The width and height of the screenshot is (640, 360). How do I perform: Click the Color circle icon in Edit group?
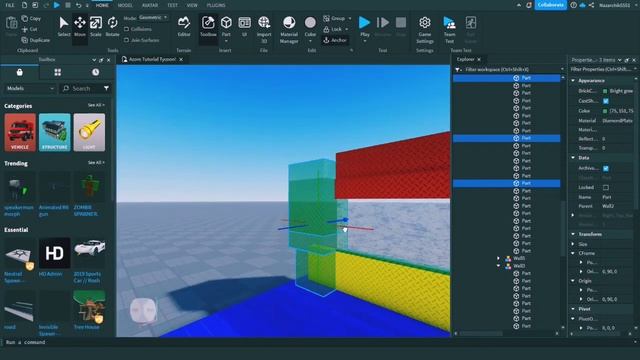310,22
